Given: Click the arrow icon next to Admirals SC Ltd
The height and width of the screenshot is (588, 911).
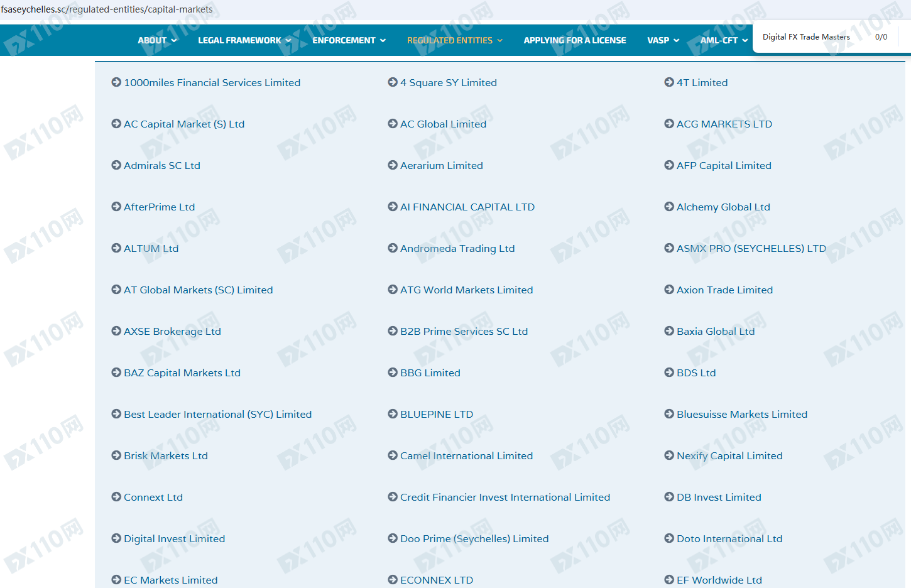Looking at the screenshot, I should pyautogui.click(x=116, y=165).
